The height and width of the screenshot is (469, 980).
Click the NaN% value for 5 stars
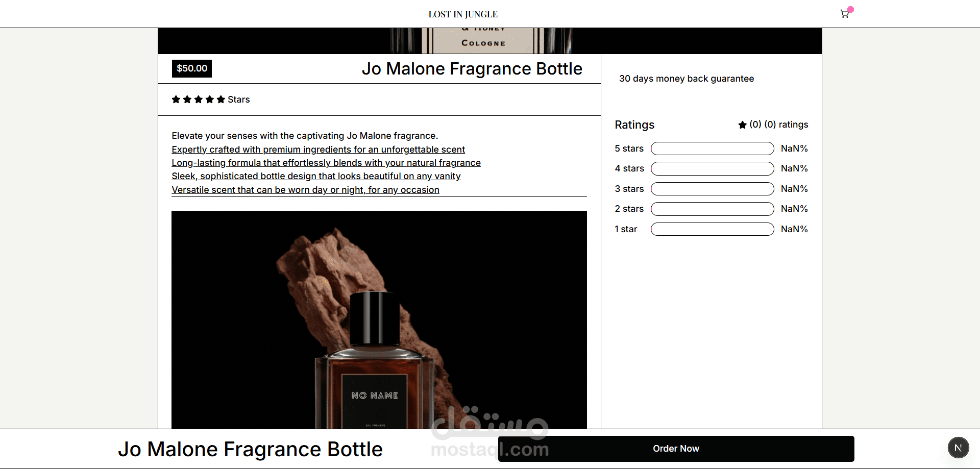[794, 149]
